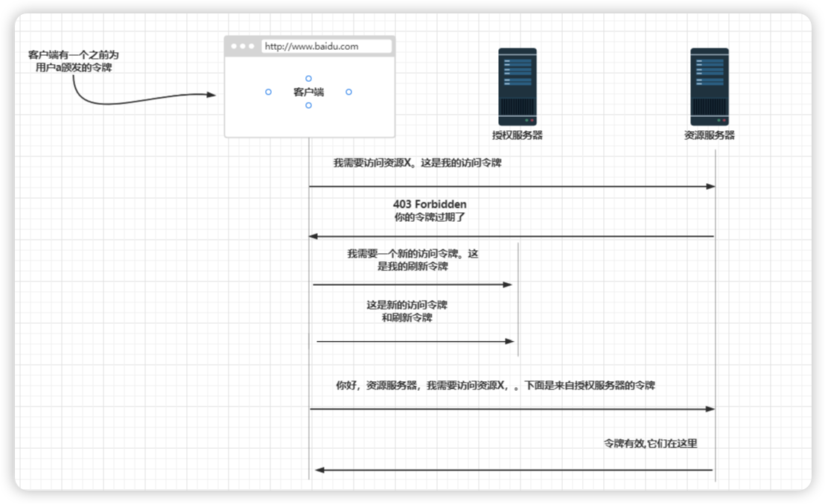Select the 资源服务器 label
825x504 pixels.
tap(710, 135)
